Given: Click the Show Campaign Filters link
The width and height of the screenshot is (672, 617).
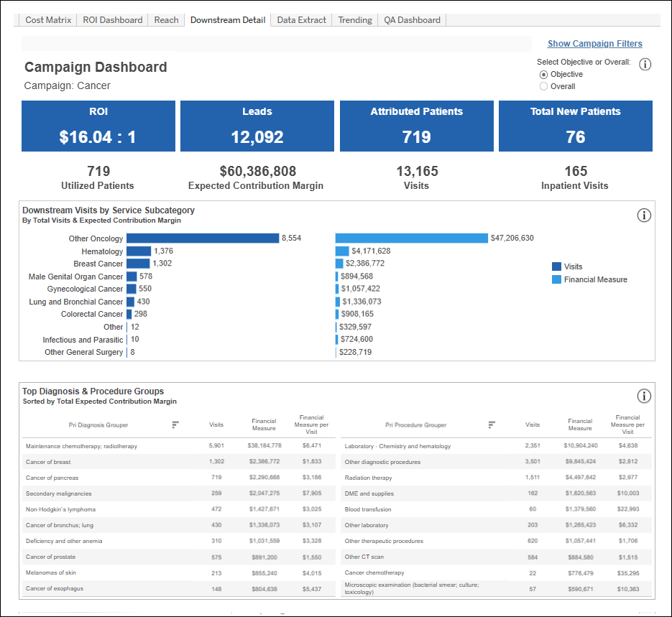Looking at the screenshot, I should pyautogui.click(x=594, y=44).
